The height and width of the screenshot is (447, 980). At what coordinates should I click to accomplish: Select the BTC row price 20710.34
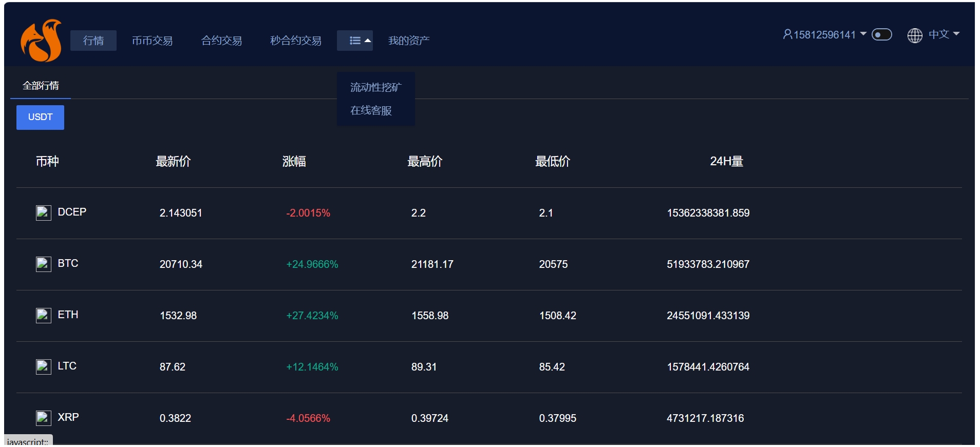point(181,264)
